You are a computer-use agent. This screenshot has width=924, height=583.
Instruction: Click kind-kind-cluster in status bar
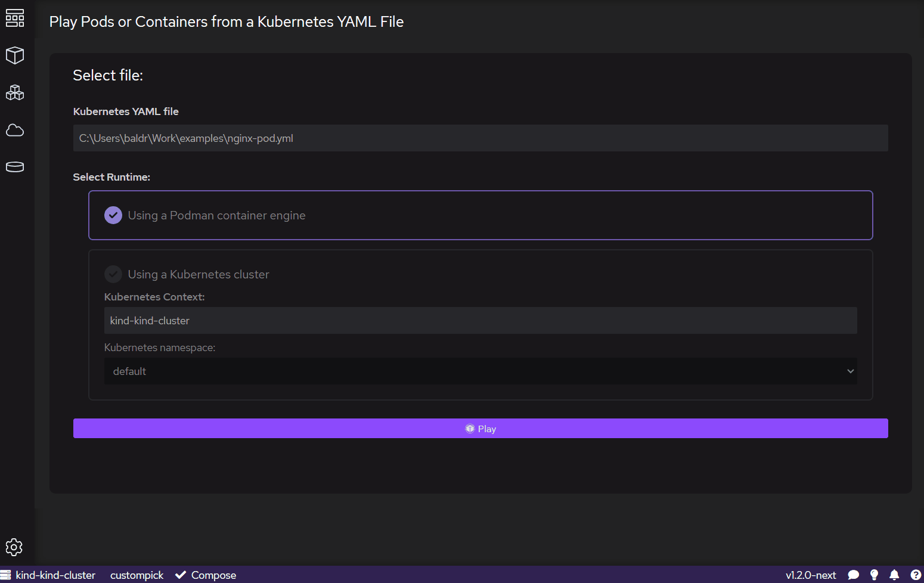pos(55,575)
